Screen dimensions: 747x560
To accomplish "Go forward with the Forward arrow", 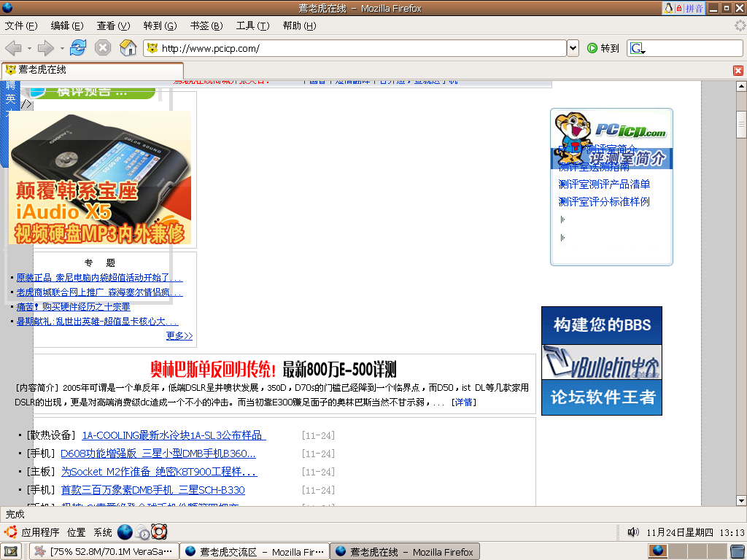I will pyautogui.click(x=45, y=47).
